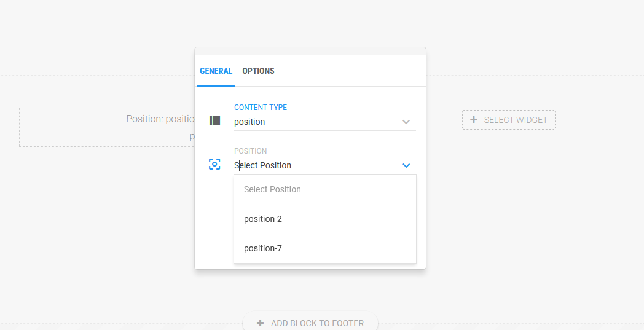This screenshot has width=644, height=330.
Task: Click the blue link below "Position: position" text
Action: (192, 136)
